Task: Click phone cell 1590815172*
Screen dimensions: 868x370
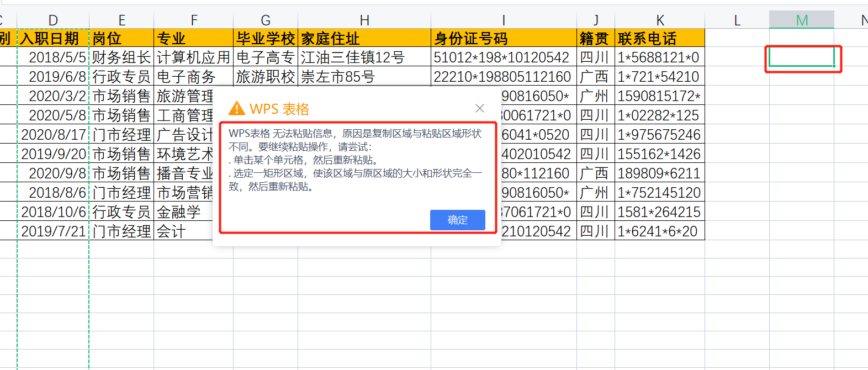Action: 660,96
